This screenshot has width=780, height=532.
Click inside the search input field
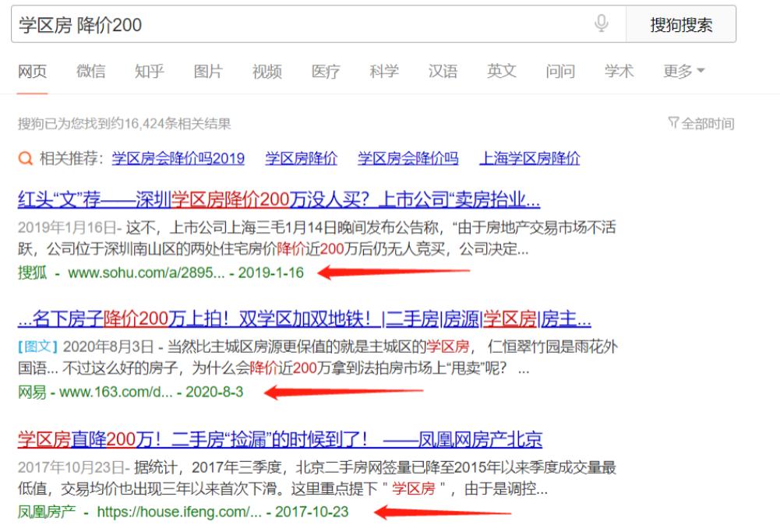[234, 24]
